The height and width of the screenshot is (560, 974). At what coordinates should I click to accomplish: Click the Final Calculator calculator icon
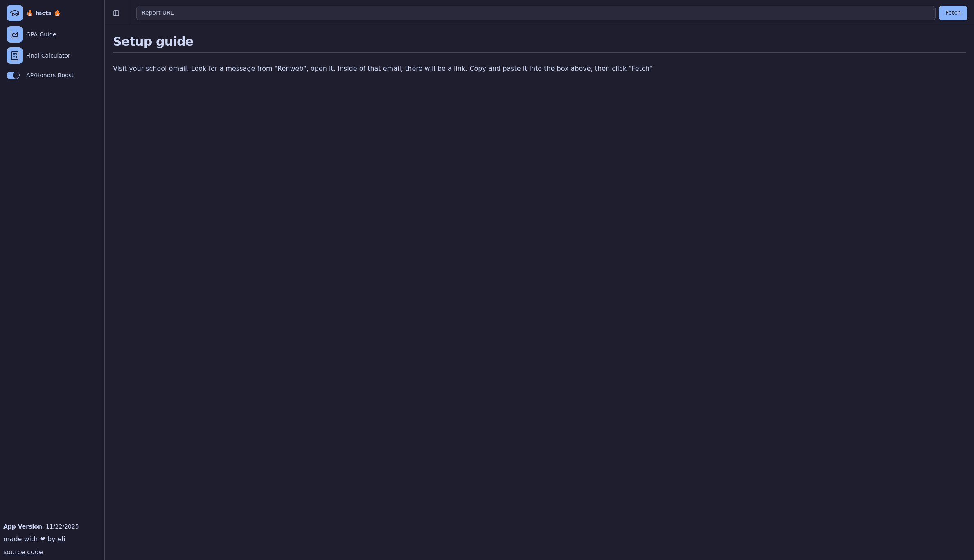pos(15,56)
